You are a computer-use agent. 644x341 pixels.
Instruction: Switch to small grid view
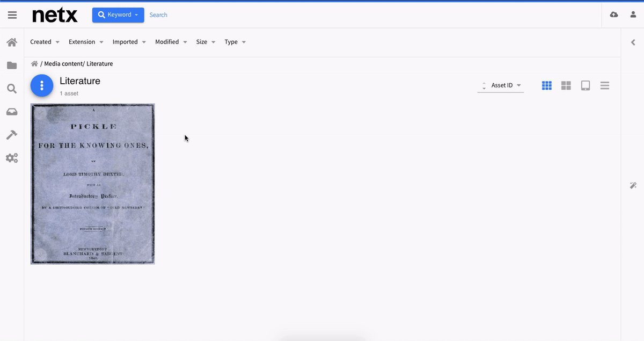point(547,85)
